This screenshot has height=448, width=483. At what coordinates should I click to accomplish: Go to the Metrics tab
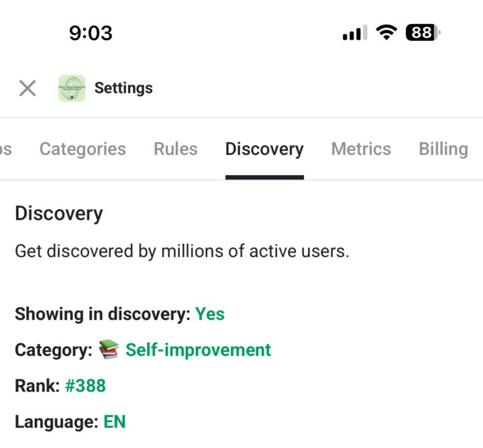(x=361, y=149)
